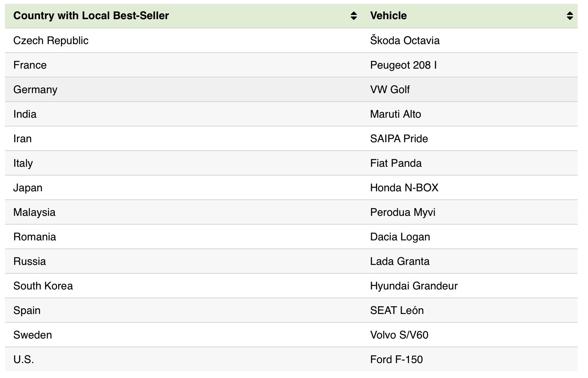Select the Malaysia country cell
The width and height of the screenshot is (588, 378).
[x=34, y=212]
